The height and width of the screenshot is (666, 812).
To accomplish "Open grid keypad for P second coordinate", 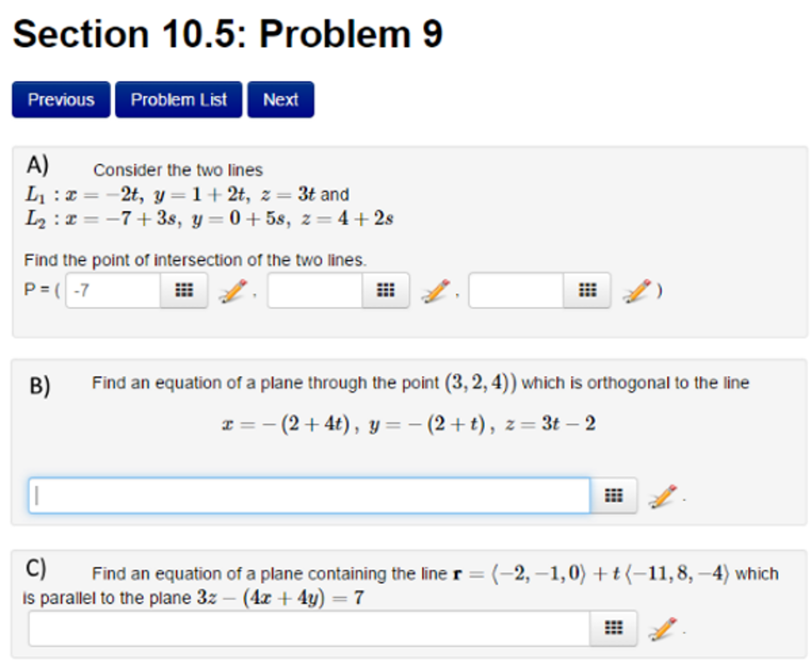I will click(x=385, y=290).
